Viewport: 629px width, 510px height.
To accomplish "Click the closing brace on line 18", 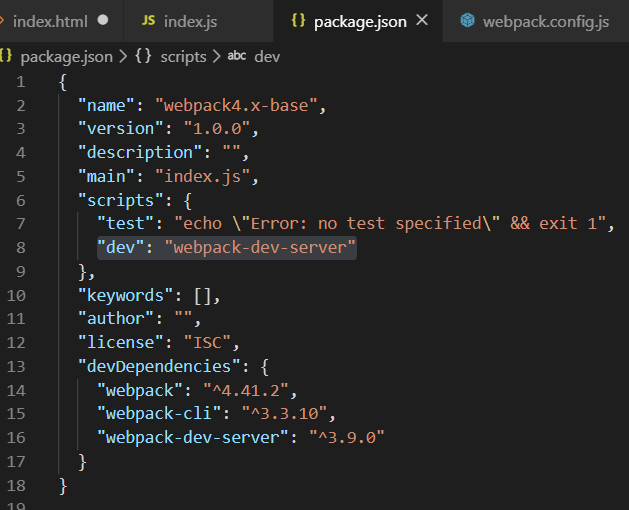I will [63, 486].
